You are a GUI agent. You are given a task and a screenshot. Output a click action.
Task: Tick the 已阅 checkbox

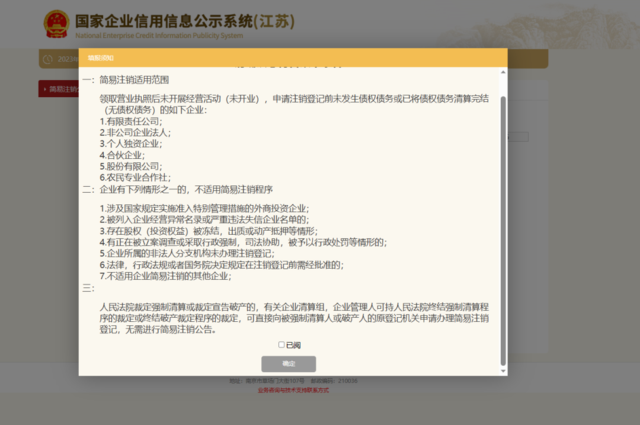pos(281,345)
